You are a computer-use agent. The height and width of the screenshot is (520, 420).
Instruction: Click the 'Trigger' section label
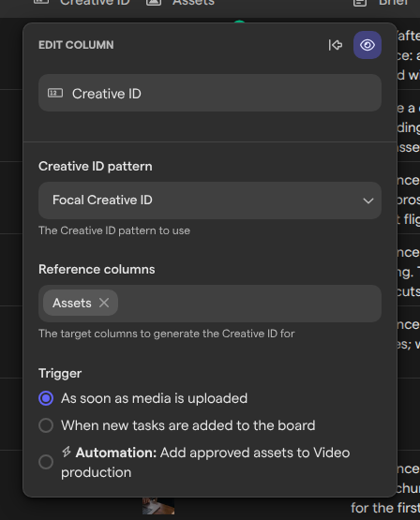pyautogui.click(x=60, y=374)
